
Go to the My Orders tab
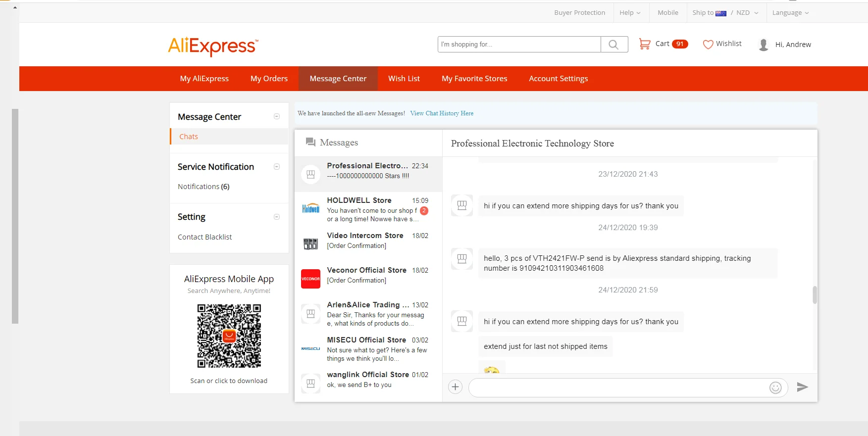coord(269,79)
